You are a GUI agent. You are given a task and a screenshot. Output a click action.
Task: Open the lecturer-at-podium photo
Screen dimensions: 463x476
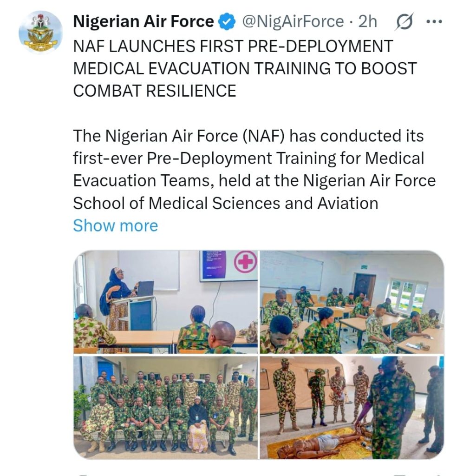tap(165, 302)
